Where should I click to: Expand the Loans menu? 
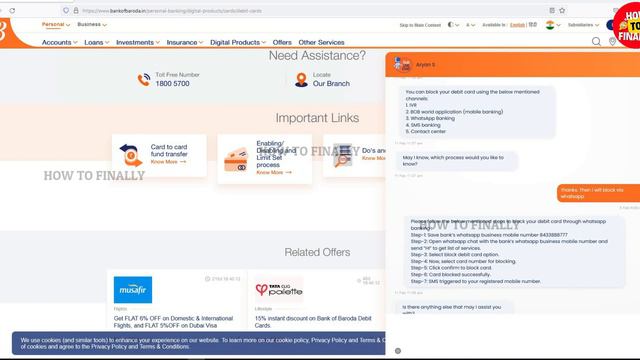click(96, 42)
